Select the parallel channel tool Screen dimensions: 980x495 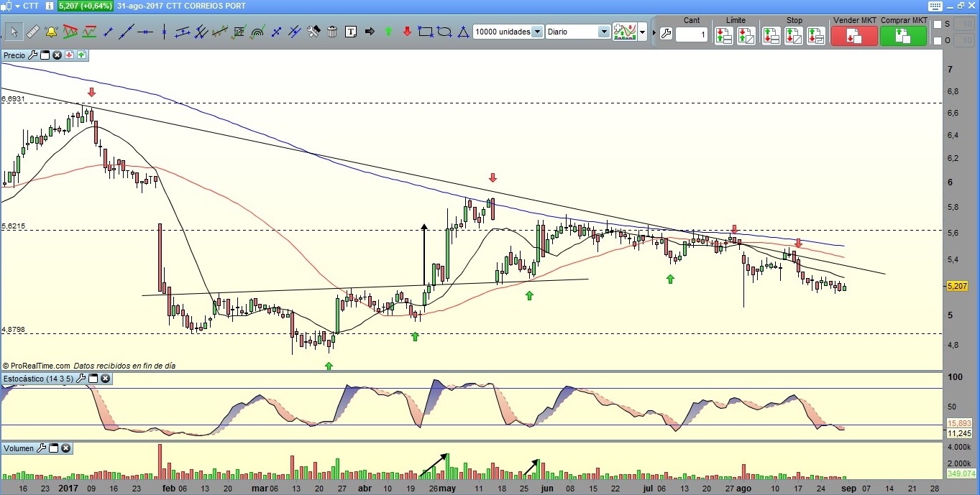pyautogui.click(x=183, y=32)
